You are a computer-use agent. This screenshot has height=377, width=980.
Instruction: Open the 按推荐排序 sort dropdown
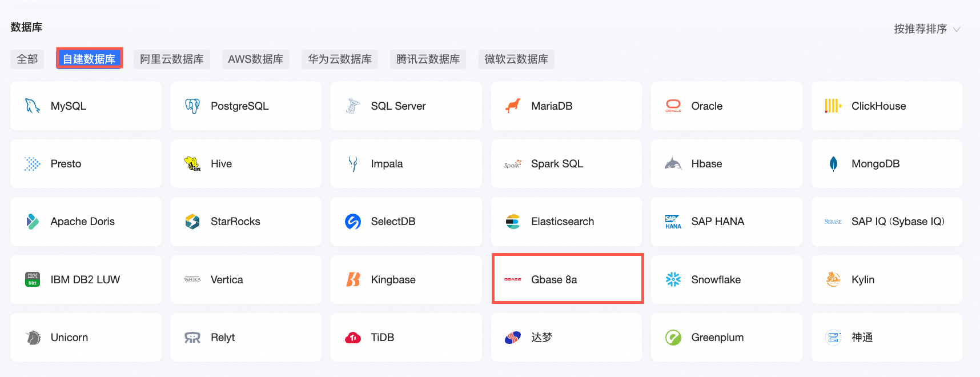point(927,29)
